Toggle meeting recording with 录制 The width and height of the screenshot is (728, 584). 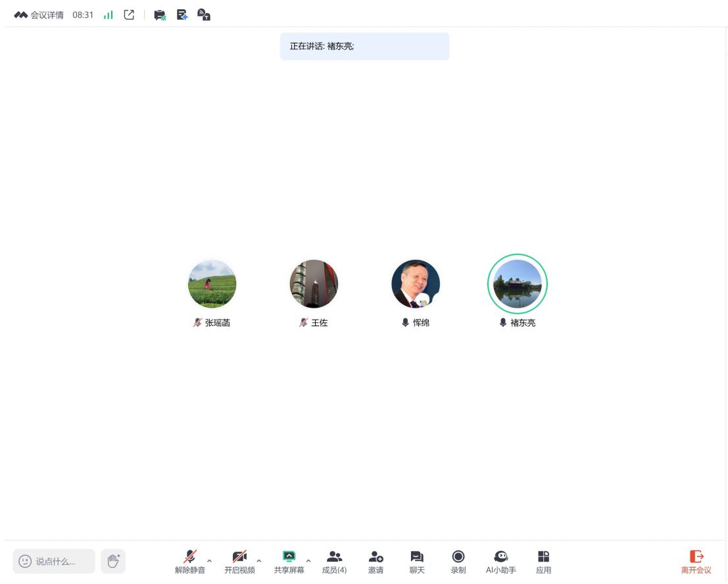click(x=458, y=562)
